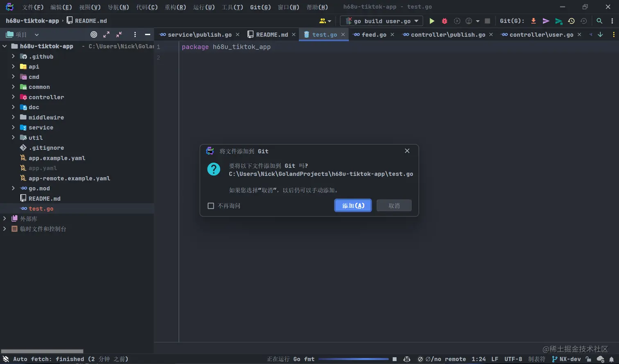Show hidden editor tabs dropdown arrow

click(x=600, y=35)
